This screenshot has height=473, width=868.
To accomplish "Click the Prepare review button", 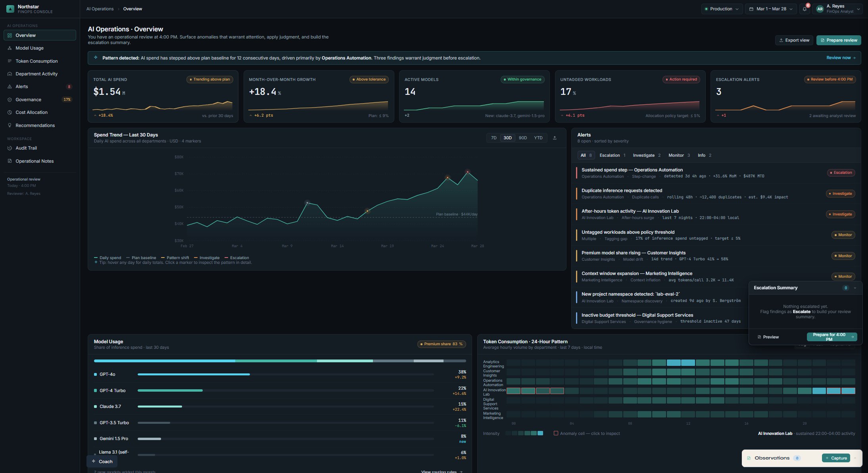I will (839, 40).
